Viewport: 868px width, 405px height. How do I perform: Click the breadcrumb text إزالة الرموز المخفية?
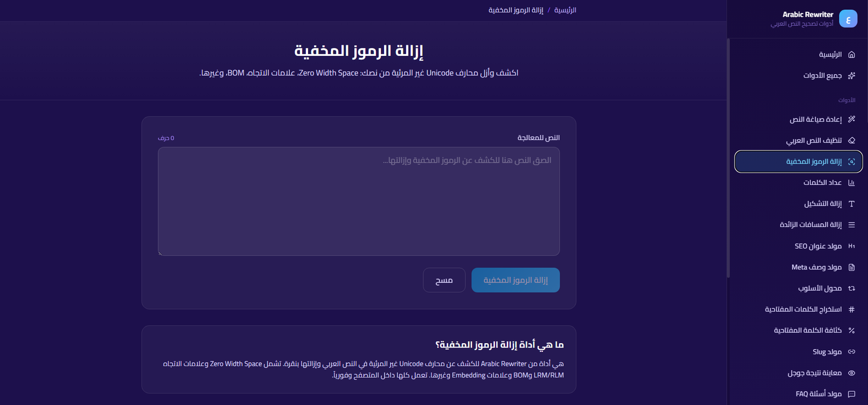(x=516, y=10)
